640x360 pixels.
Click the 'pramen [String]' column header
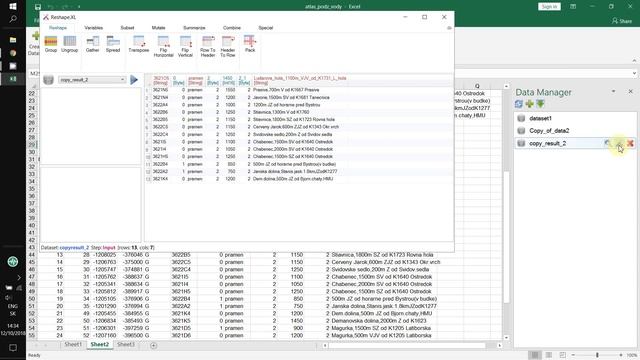196,80
